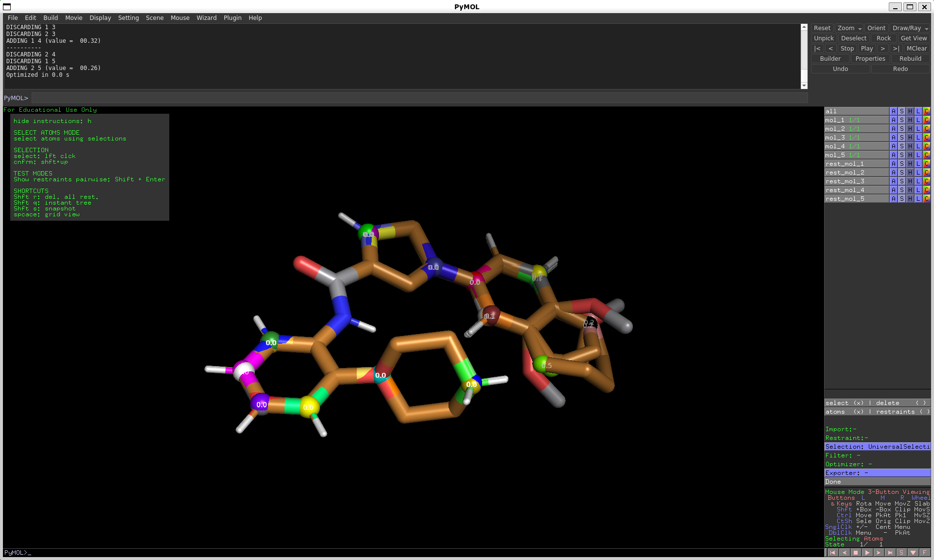934x560 pixels.
Task: Toggle visibility of rest_mol_2 object
Action: pos(857,173)
